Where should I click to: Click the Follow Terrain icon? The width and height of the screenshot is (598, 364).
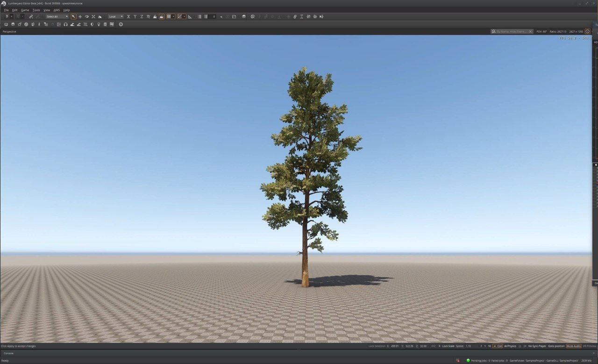click(x=155, y=16)
